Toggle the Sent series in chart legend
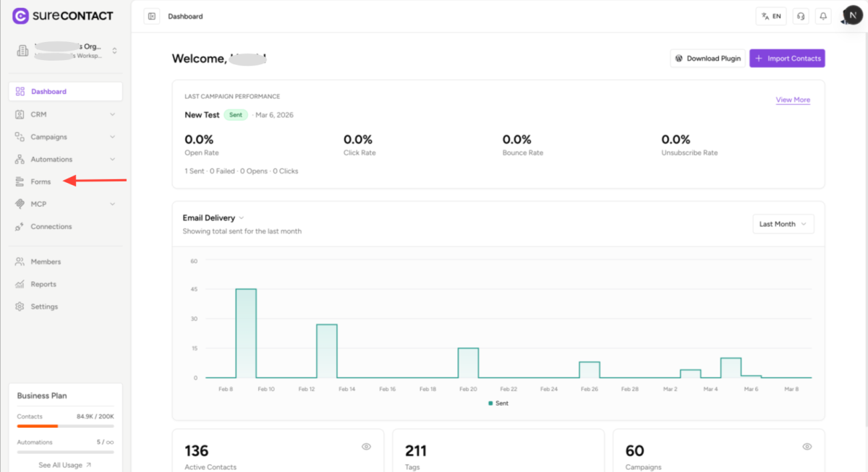Image resolution: width=868 pixels, height=472 pixels. 498,403
